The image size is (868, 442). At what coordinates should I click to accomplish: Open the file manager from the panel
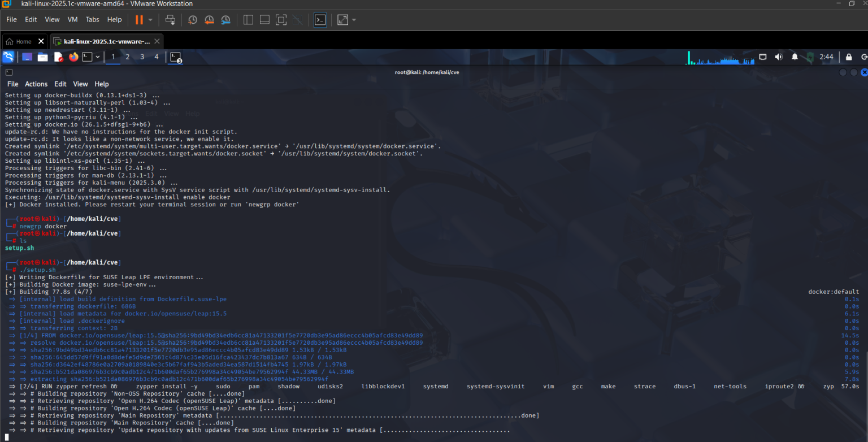point(42,57)
